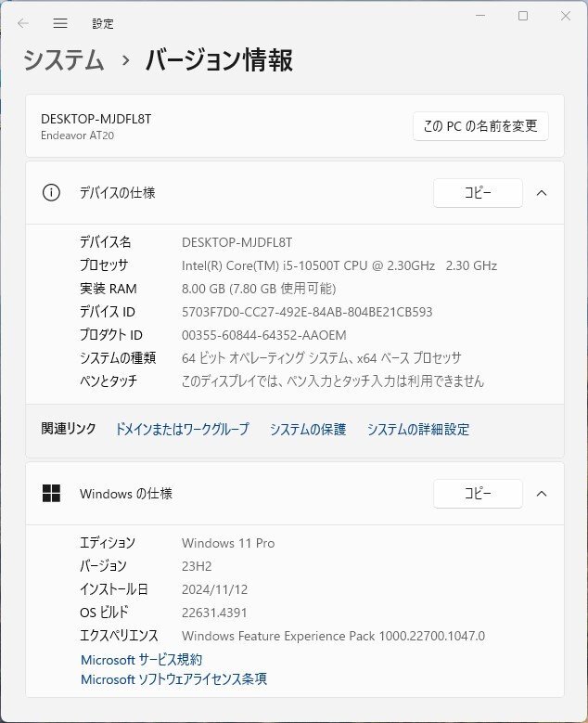The image size is (588, 723).
Task: Click the 関連リンク label
Action: click(69, 429)
